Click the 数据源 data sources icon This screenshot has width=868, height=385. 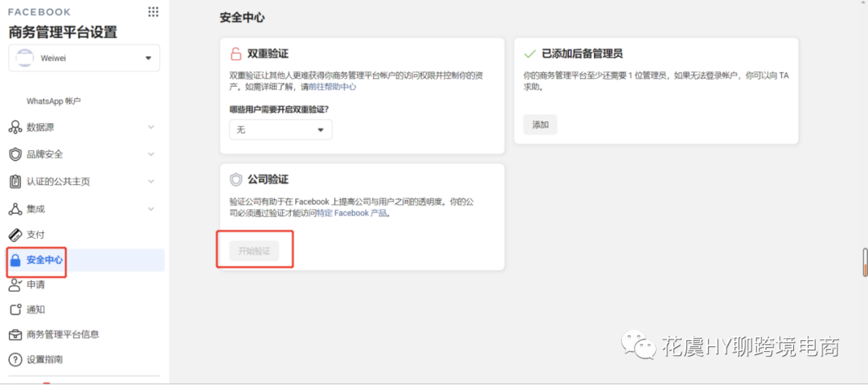click(15, 128)
